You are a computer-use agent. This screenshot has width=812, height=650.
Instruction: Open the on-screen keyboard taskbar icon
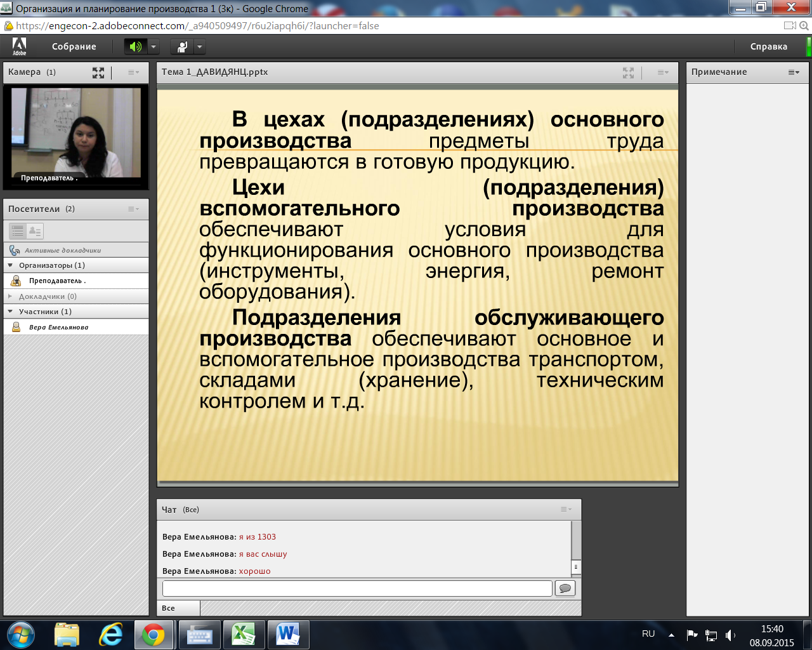coord(199,634)
